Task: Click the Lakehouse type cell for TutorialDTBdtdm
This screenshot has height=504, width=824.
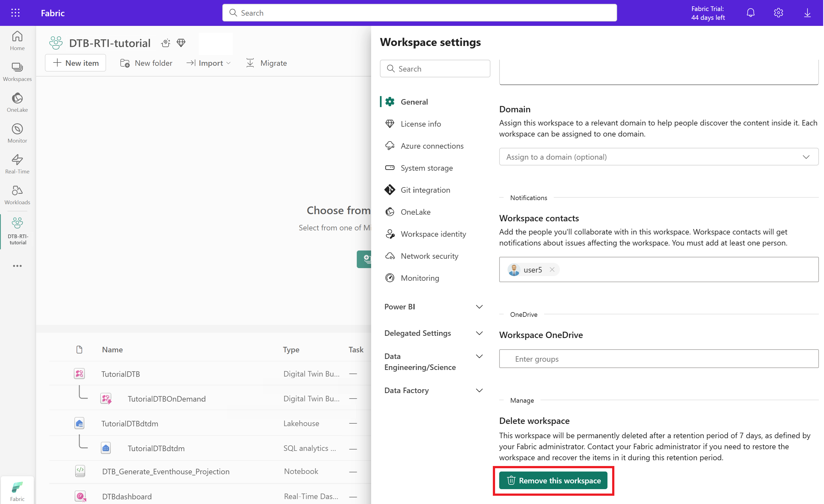Action: [x=301, y=423]
